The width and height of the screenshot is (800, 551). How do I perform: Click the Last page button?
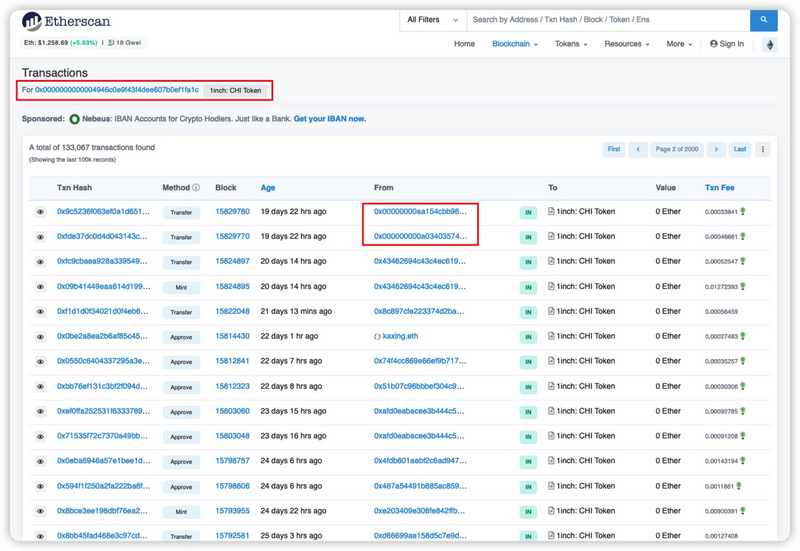point(740,150)
